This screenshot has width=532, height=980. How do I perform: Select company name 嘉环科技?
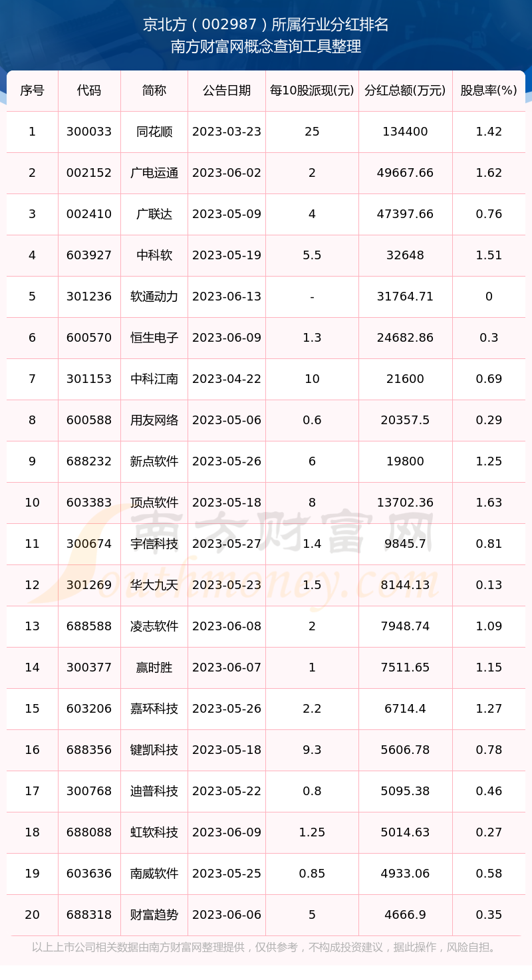[154, 709]
